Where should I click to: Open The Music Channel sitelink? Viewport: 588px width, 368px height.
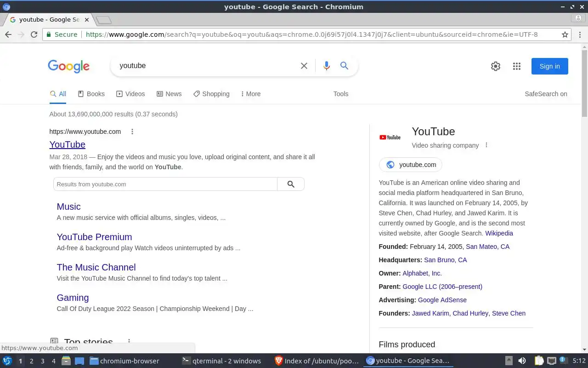pos(96,267)
